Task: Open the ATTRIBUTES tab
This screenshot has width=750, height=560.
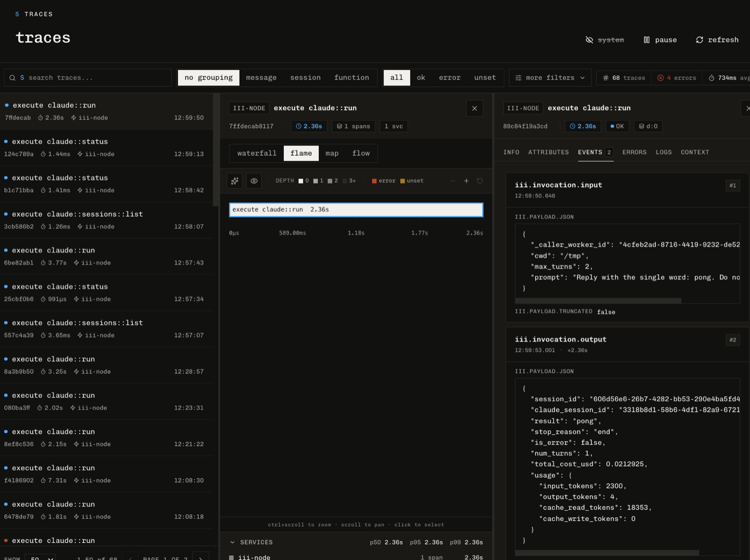Action: pyautogui.click(x=549, y=153)
